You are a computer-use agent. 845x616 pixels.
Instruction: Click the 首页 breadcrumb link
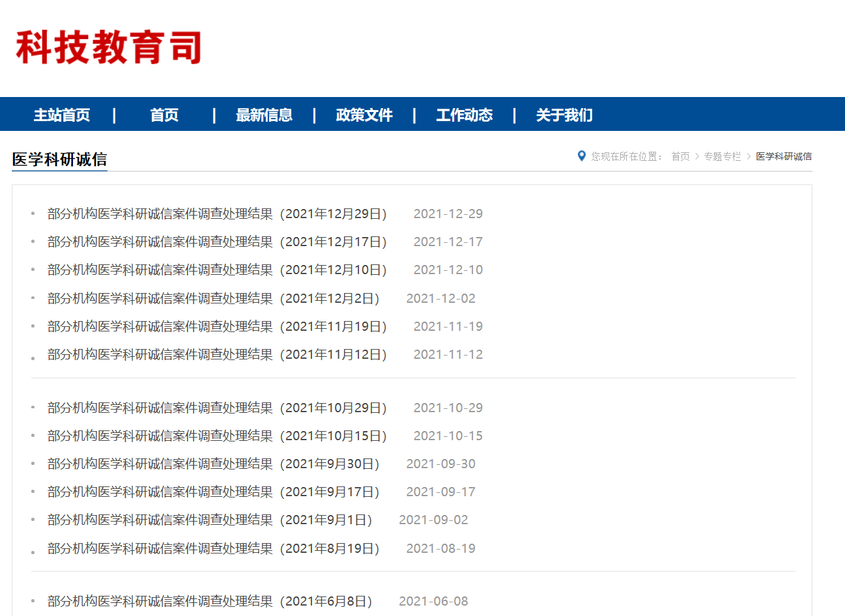[680, 156]
